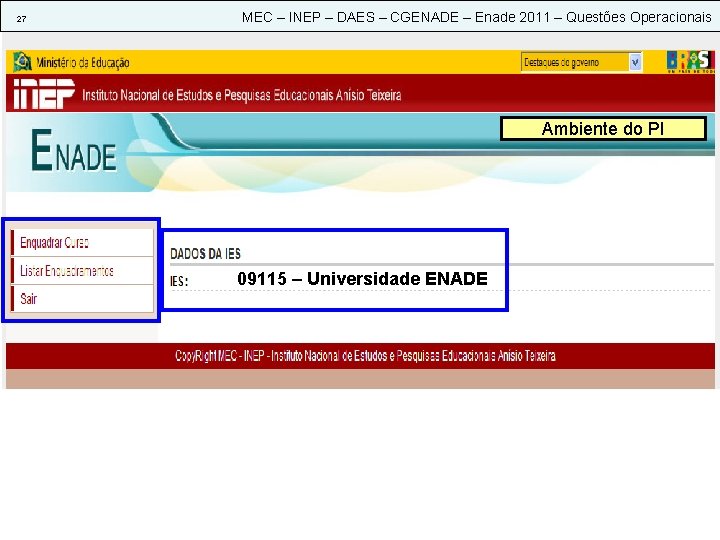
Task: Select the IES: field label
Action: tap(179, 281)
